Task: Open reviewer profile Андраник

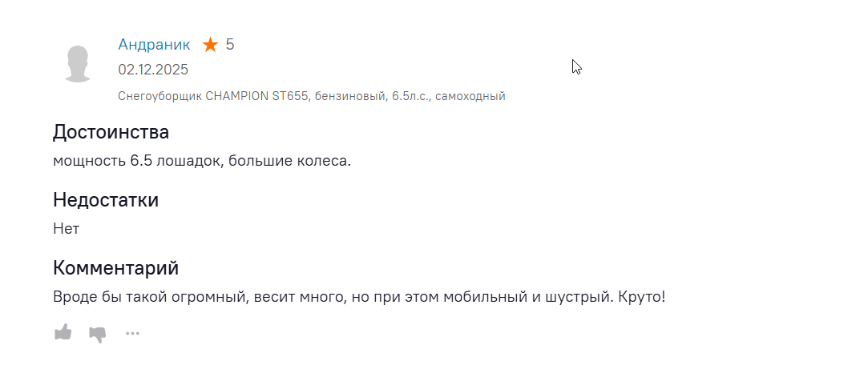Action: [154, 45]
